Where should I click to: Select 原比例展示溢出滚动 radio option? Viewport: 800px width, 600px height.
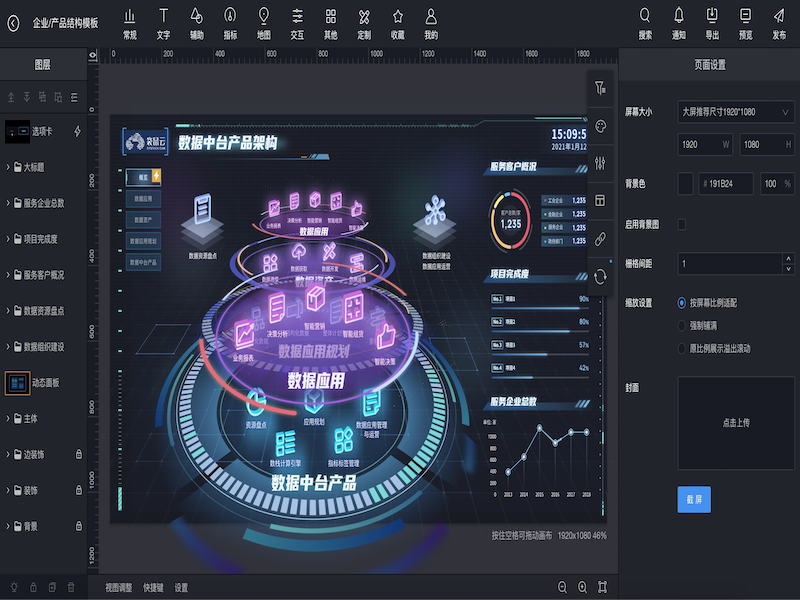click(x=683, y=348)
